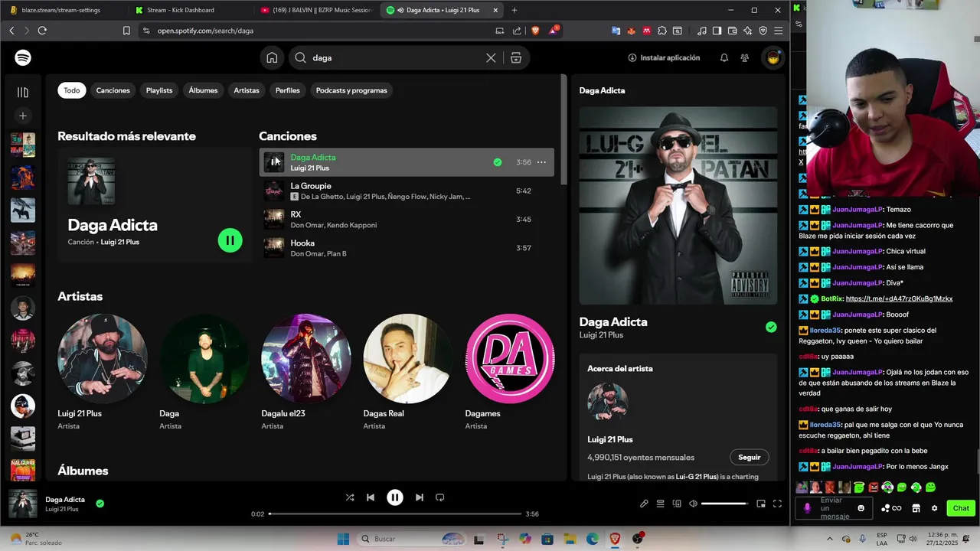Pause playback in bottom player bar

coord(395,497)
